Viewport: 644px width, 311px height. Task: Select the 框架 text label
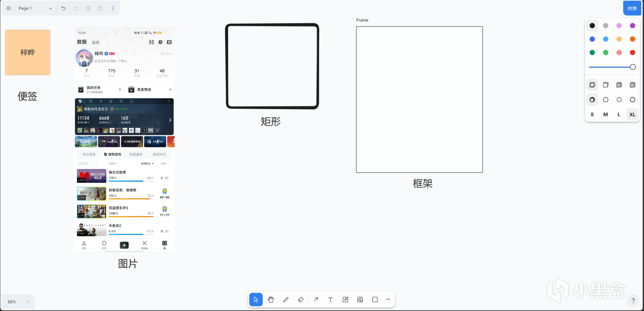click(423, 184)
